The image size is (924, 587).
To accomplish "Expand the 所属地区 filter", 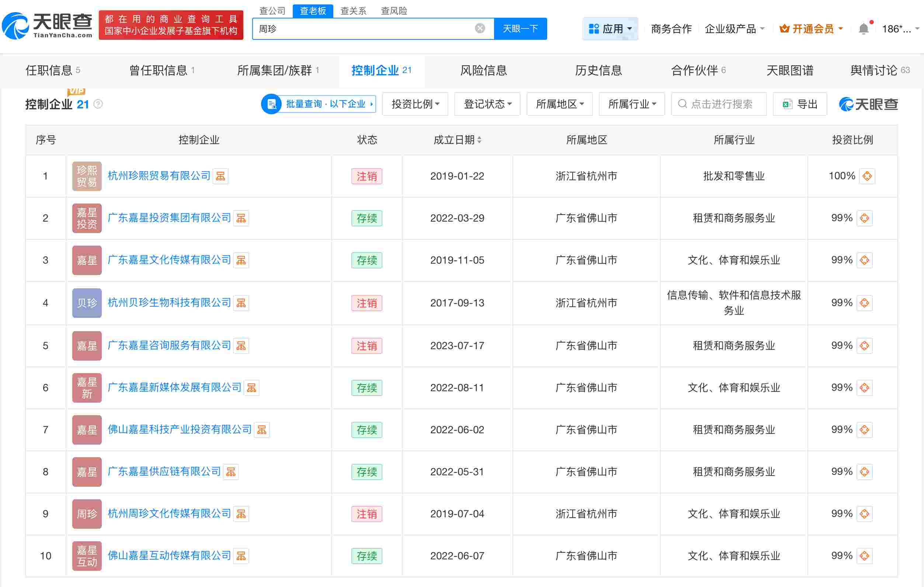I will (559, 104).
